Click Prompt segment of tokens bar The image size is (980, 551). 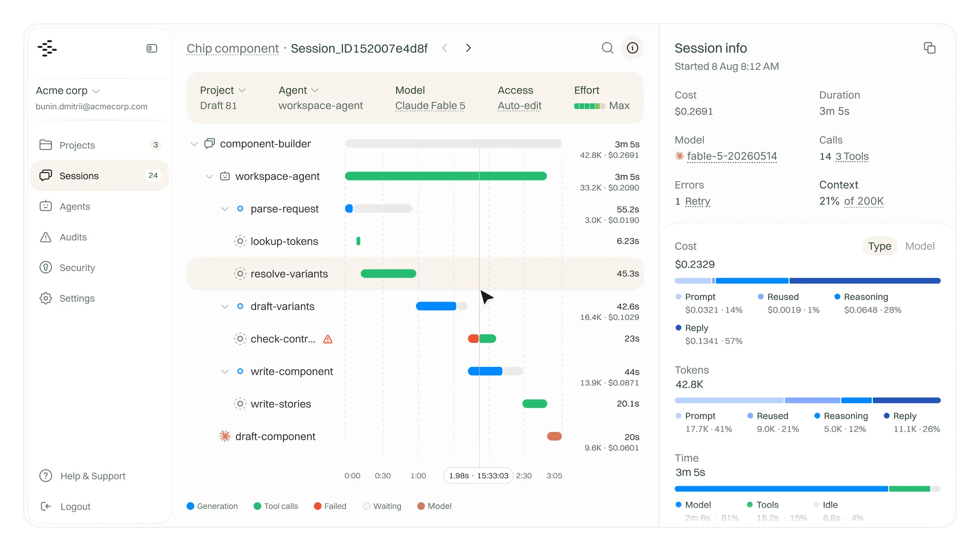tap(729, 400)
